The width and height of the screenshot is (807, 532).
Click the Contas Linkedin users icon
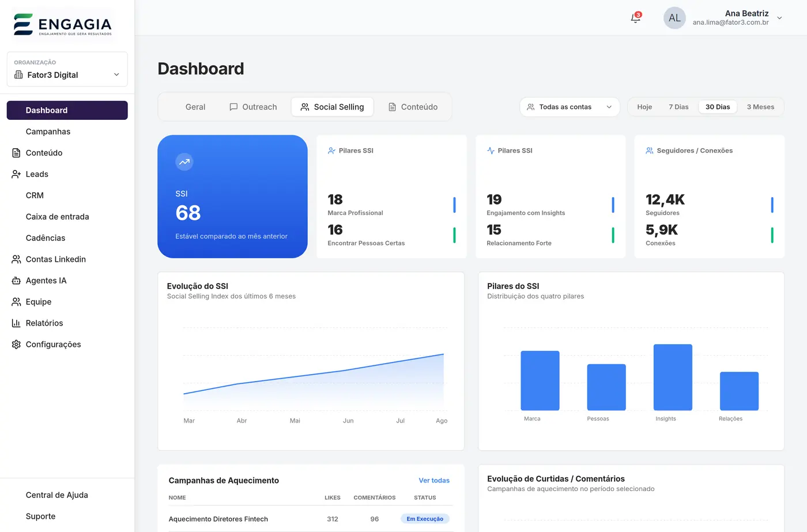coord(16,259)
